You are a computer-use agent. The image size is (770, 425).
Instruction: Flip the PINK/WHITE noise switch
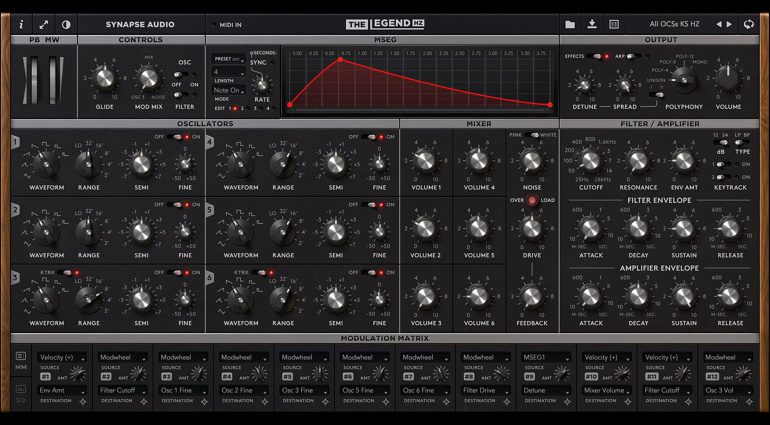[531, 135]
